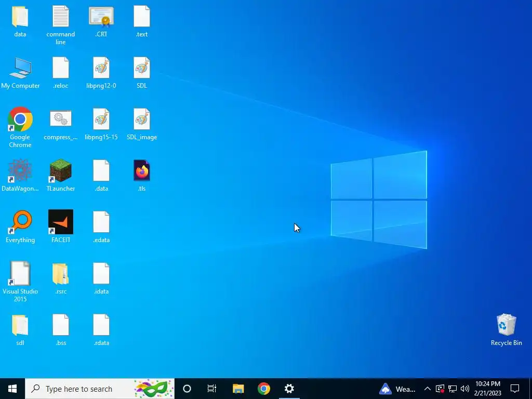532x399 pixels.
Task: Select the .rdata file icon
Action: 101,325
